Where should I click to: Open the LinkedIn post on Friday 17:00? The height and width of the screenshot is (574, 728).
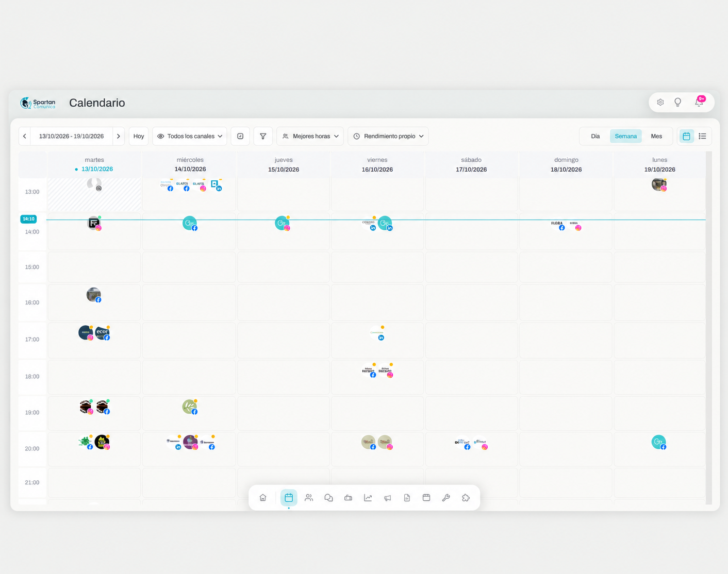pyautogui.click(x=377, y=333)
